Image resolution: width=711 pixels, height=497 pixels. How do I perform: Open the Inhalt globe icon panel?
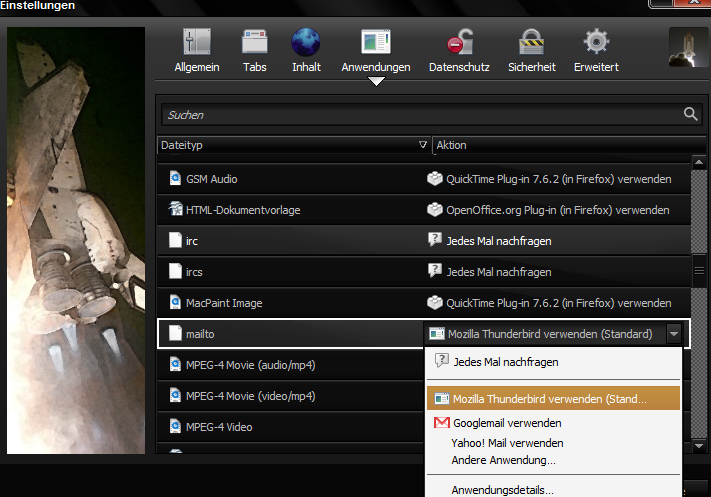305,50
